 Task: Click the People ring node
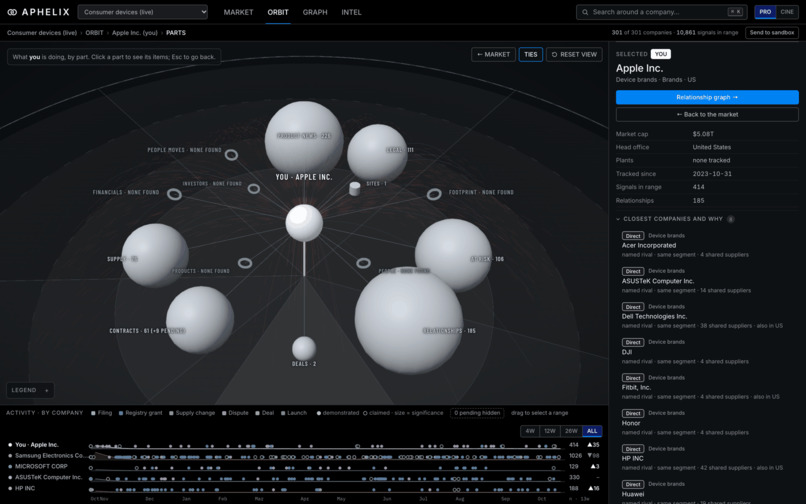363,263
